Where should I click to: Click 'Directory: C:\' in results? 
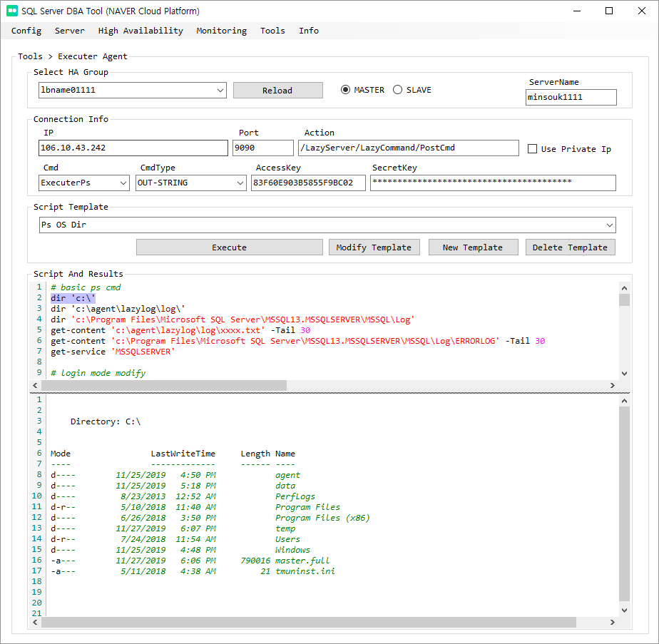[x=106, y=421]
